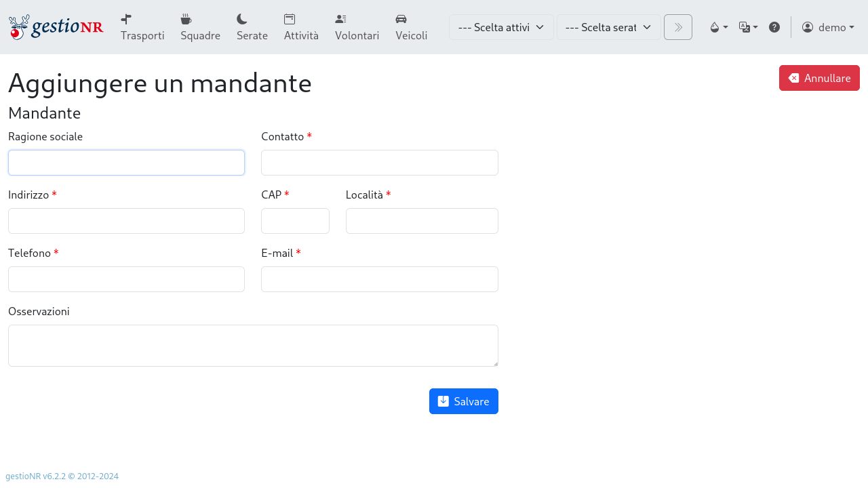This screenshot has width=868, height=488.
Task: Click the help question mark icon
Action: coord(774,27)
